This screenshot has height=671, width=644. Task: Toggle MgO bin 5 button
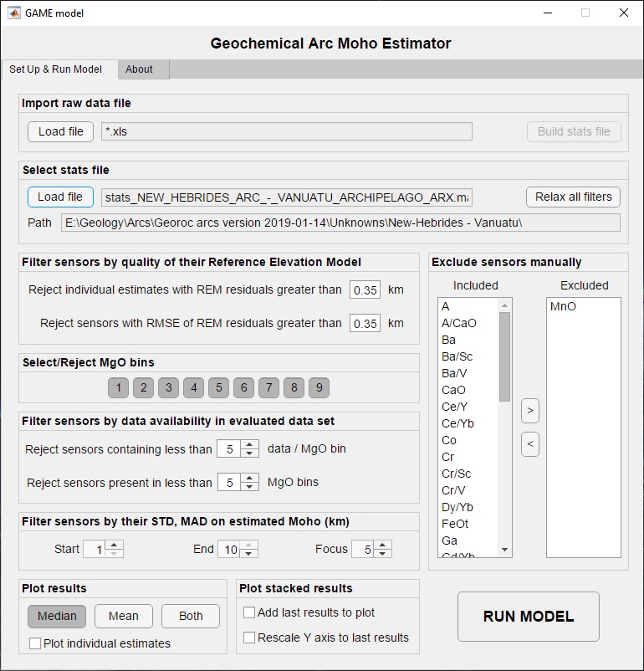218,387
